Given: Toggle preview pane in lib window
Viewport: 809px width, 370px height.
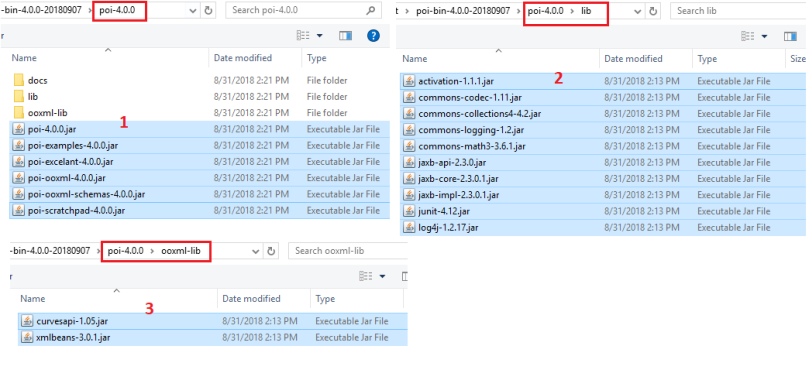Looking at the screenshot, I should click(x=790, y=36).
